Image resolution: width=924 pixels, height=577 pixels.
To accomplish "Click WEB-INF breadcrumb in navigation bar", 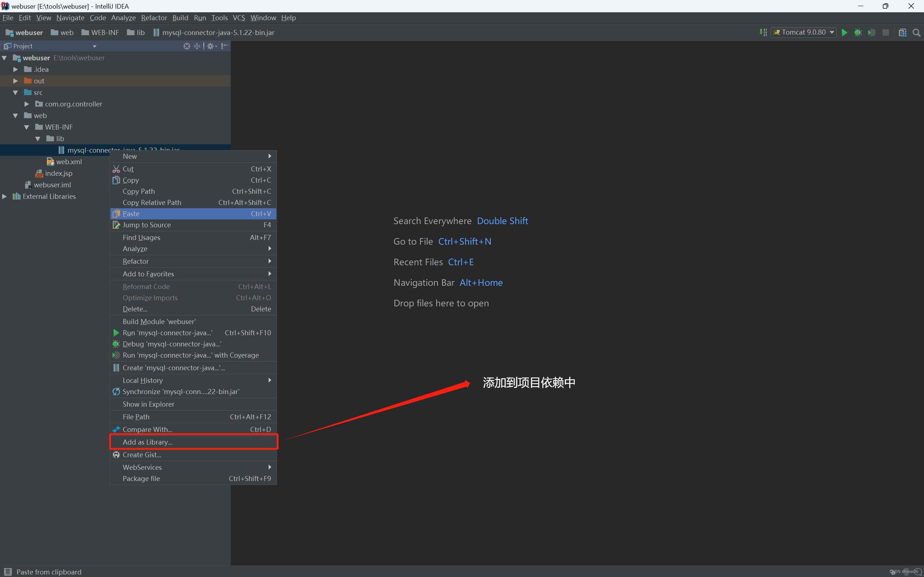I will [x=105, y=32].
